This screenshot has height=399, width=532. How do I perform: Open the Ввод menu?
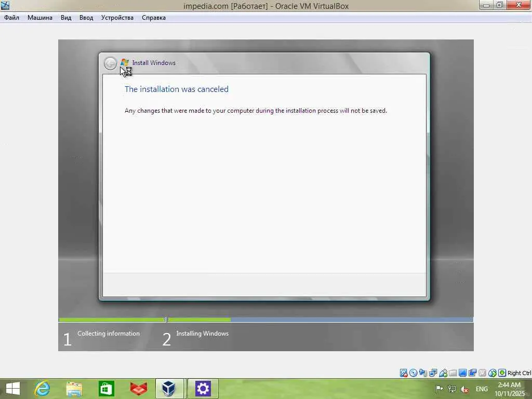pos(86,18)
